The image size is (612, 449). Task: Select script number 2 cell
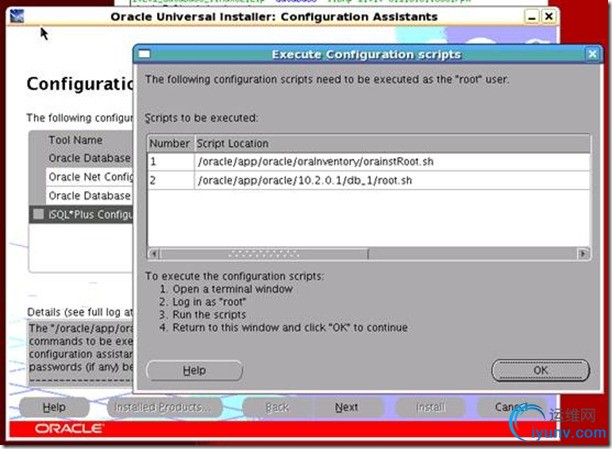pos(171,180)
